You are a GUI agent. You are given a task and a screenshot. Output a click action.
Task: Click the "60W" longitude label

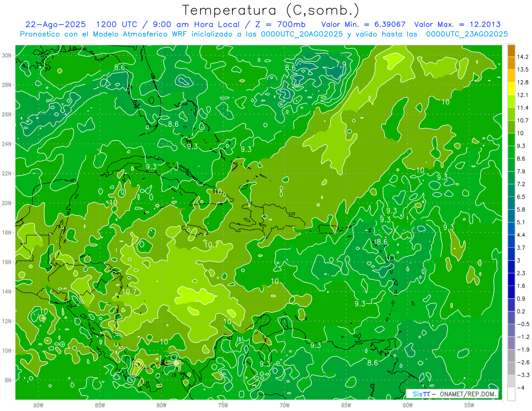[x=408, y=405]
